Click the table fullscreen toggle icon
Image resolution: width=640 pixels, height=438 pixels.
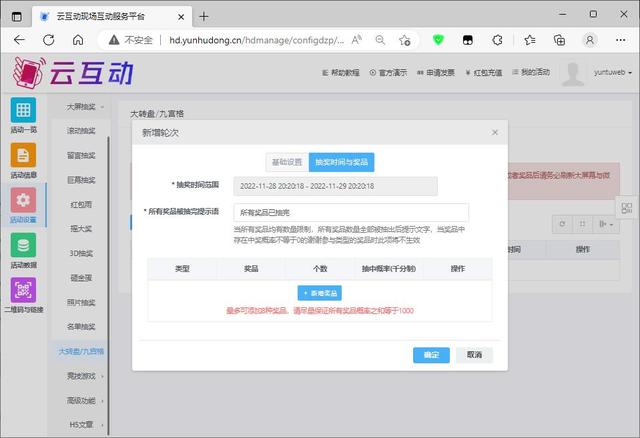582,224
